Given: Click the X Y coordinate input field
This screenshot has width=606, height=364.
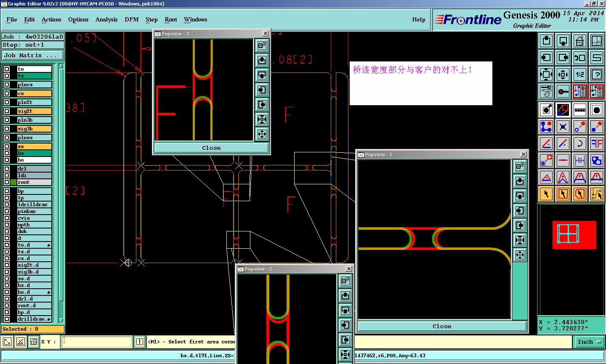Looking at the screenshot, I should tap(97, 342).
